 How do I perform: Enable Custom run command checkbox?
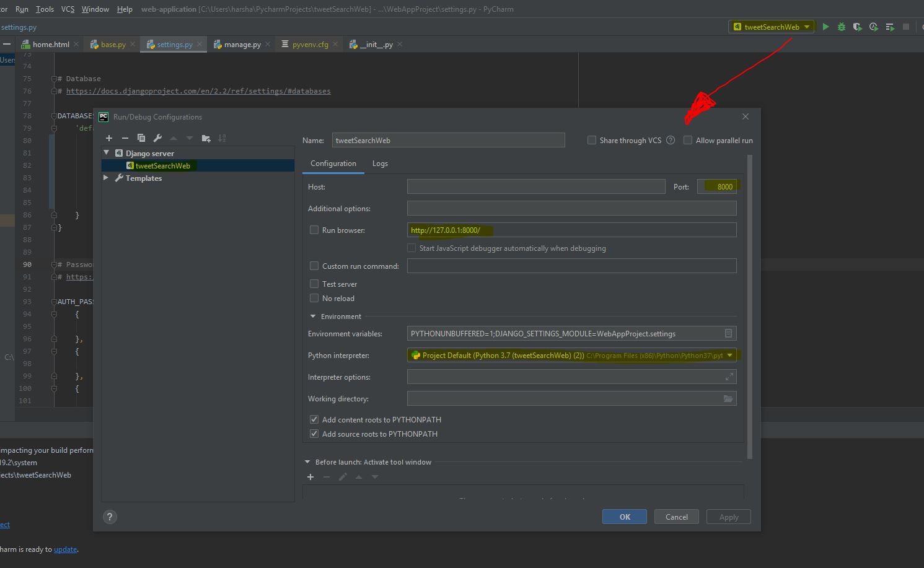click(x=314, y=266)
